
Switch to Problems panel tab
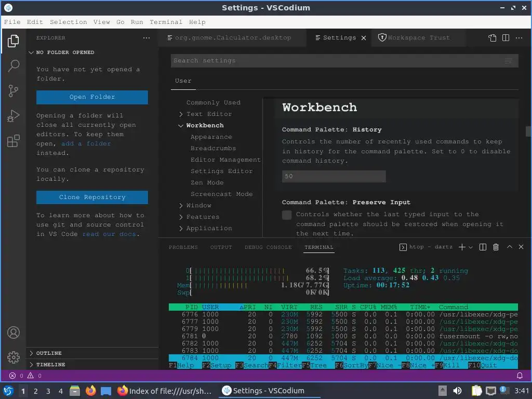coord(183,247)
